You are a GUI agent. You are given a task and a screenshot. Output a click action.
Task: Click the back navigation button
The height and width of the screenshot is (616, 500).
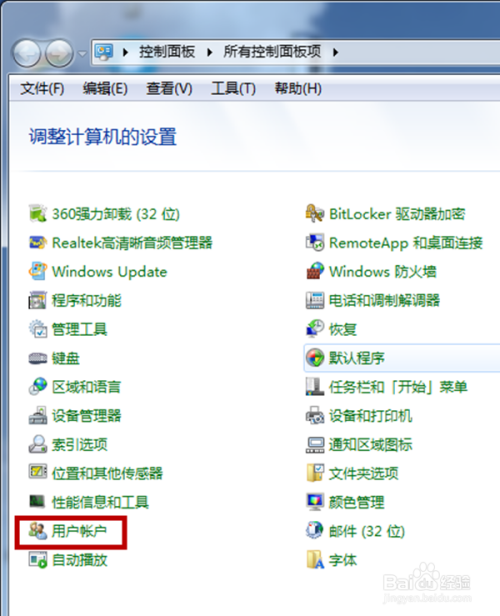27,53
